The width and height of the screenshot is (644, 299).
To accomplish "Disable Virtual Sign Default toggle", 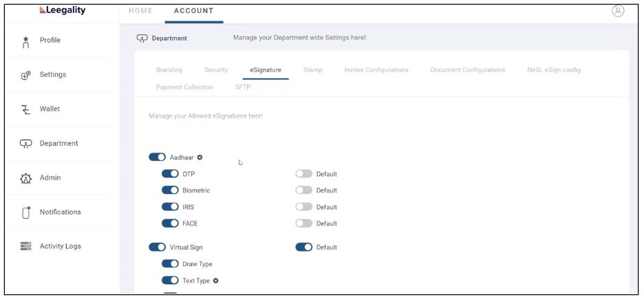I will [304, 247].
